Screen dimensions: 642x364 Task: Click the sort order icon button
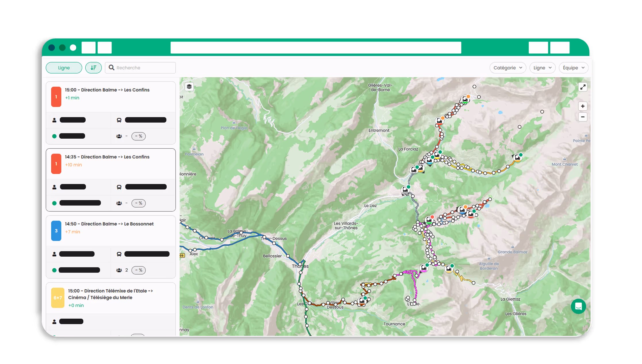coord(93,68)
